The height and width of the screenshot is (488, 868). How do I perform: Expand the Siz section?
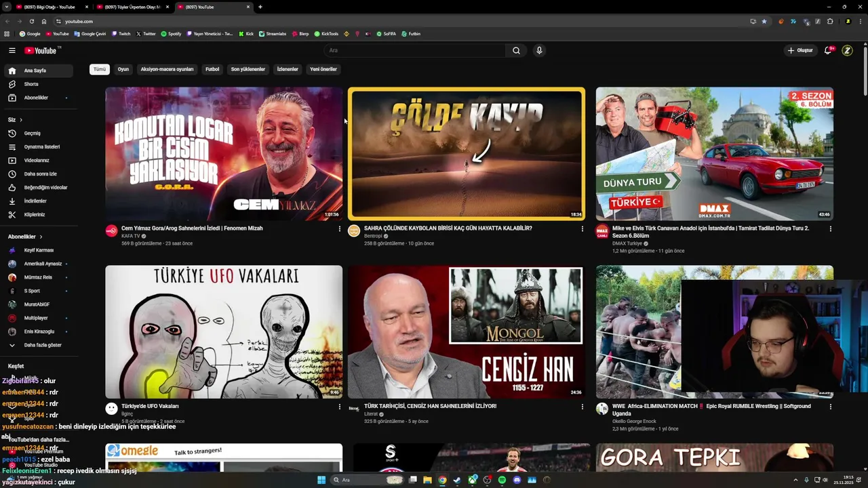point(15,120)
